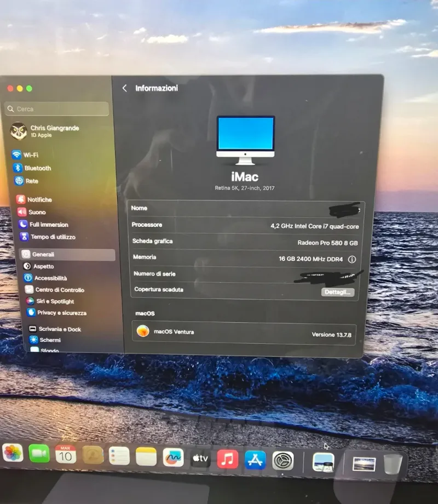Open Wi-Fi settings in sidebar
The image size is (438, 504).
(x=25, y=154)
